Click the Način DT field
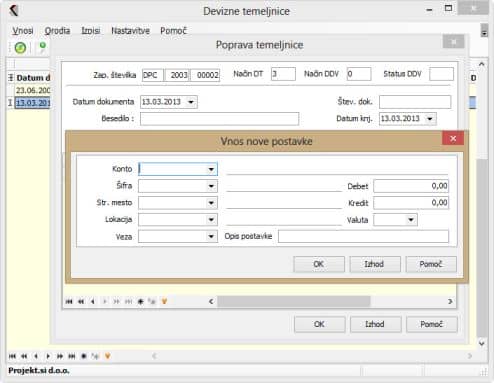This screenshot has width=494, height=383. (283, 74)
